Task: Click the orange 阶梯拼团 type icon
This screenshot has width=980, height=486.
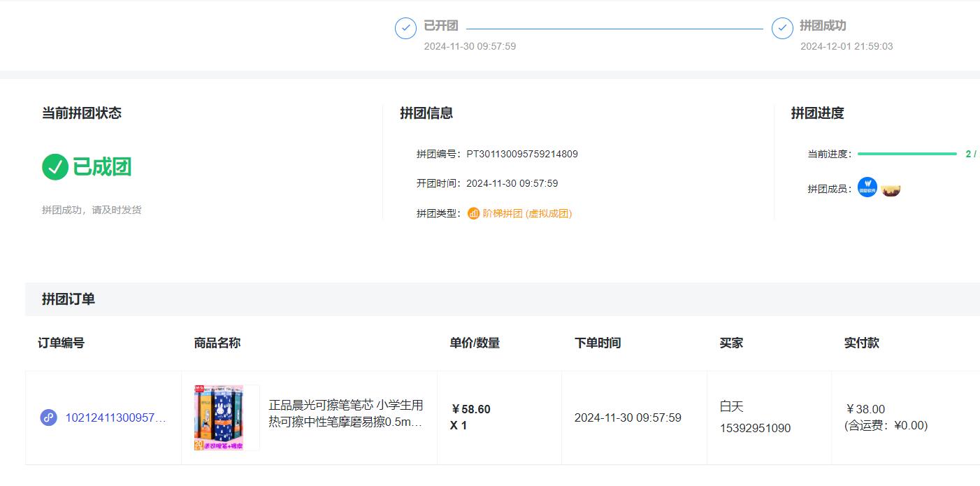Action: [473, 213]
